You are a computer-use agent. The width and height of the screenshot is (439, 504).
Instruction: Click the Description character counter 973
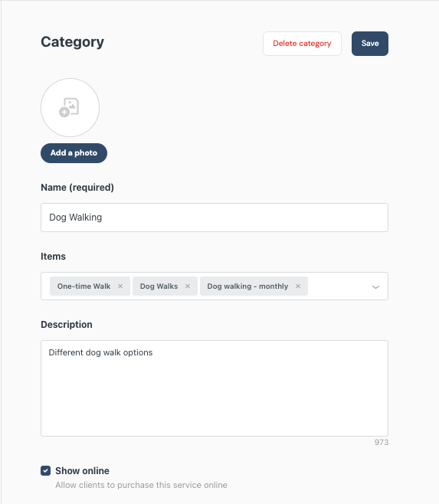[x=382, y=442]
